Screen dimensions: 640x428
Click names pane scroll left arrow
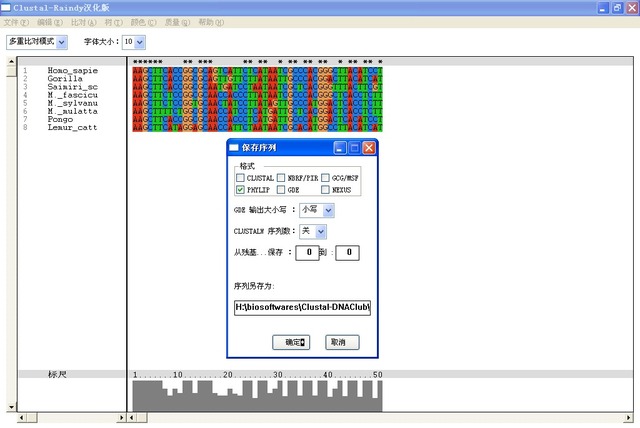(x=22, y=418)
